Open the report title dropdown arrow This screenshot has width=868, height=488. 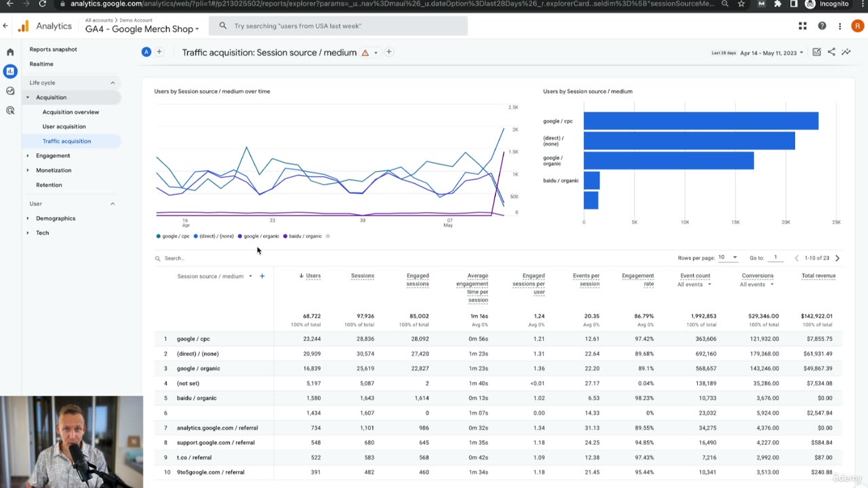tap(376, 53)
